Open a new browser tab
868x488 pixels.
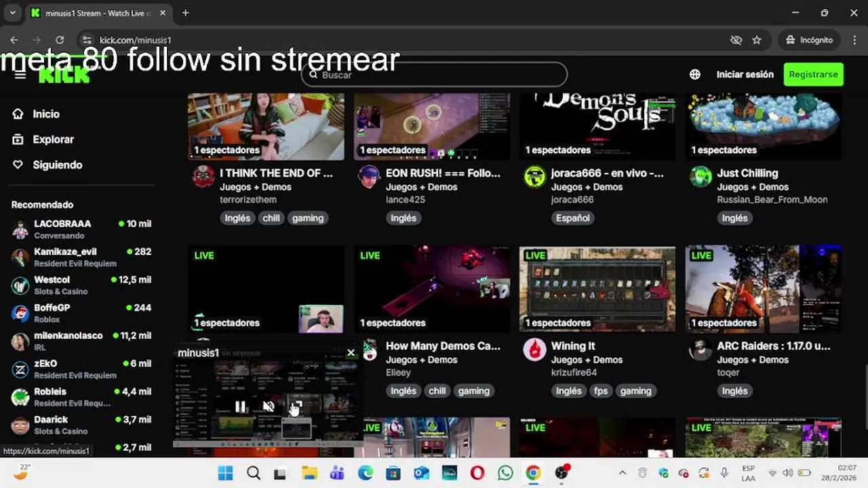[x=185, y=13]
